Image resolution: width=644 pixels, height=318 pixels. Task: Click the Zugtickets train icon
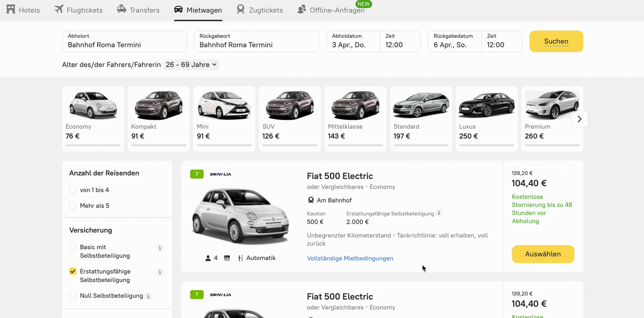pyautogui.click(x=240, y=9)
